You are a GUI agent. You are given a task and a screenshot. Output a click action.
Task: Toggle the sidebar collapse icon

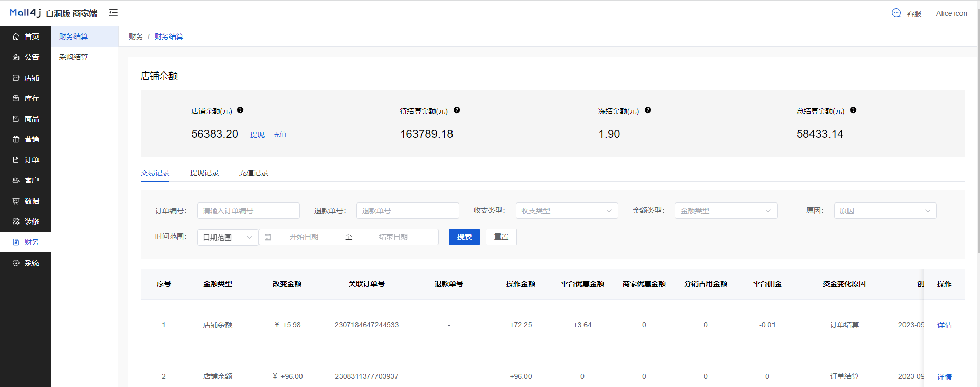(114, 13)
